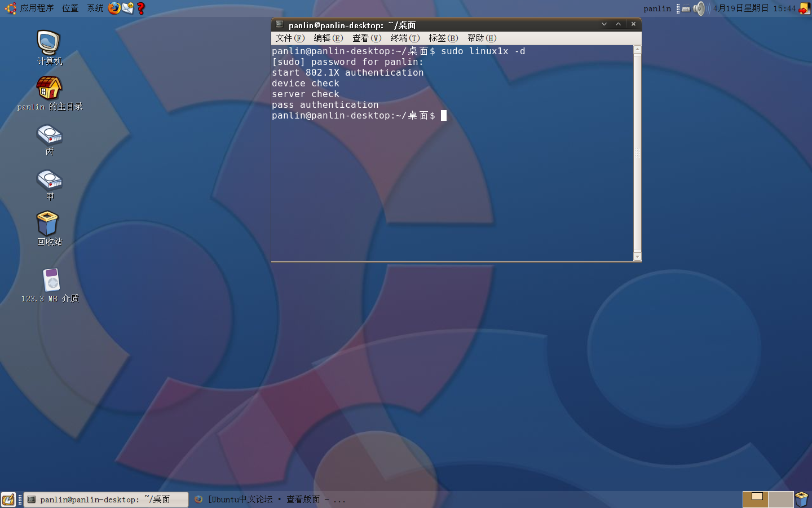Open terminal Help (帮助) menu

point(482,38)
